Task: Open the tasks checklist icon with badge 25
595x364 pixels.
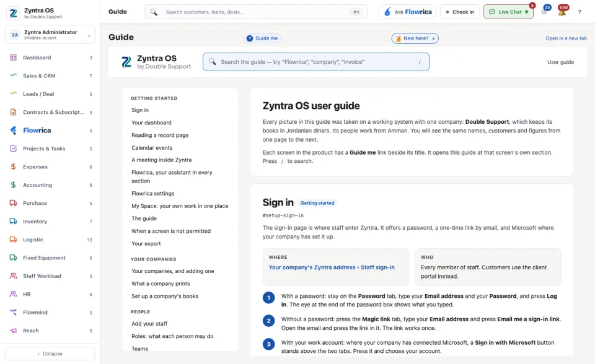Action: pyautogui.click(x=544, y=12)
